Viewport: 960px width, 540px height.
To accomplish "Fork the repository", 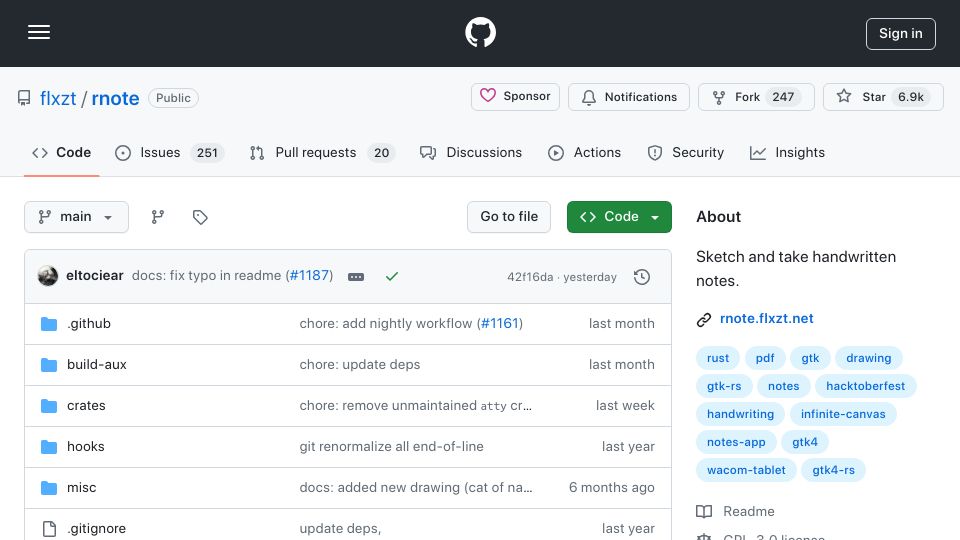I will tap(756, 97).
